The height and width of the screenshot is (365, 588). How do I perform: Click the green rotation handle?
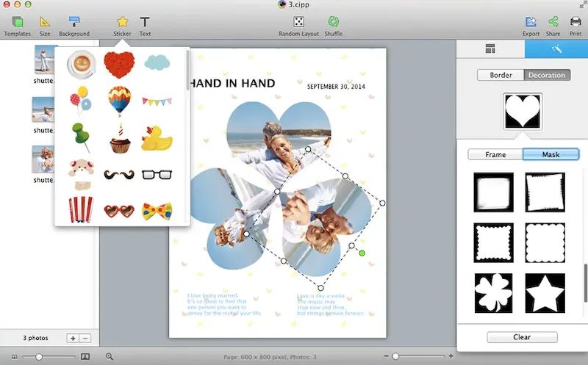[x=362, y=253]
